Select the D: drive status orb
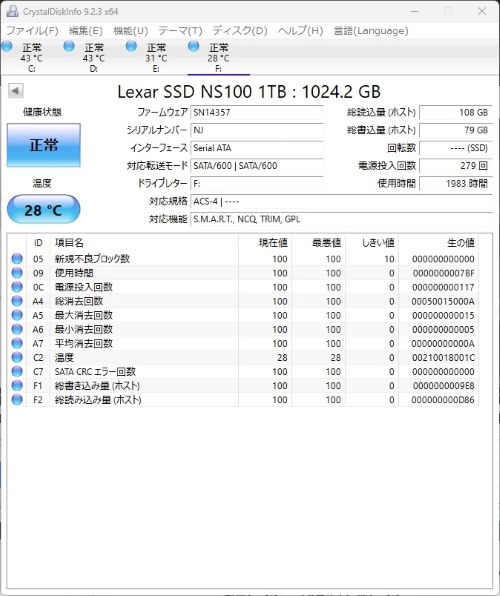The image size is (500, 596). pos(69,46)
